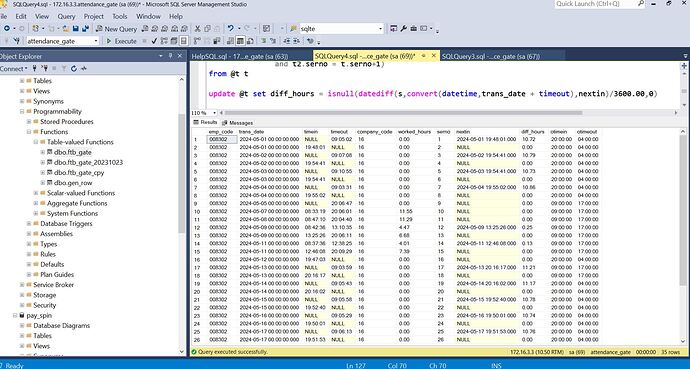This screenshot has width=690, height=369.
Task: Switch to the HelpSQL.sql tab
Action: click(x=239, y=56)
